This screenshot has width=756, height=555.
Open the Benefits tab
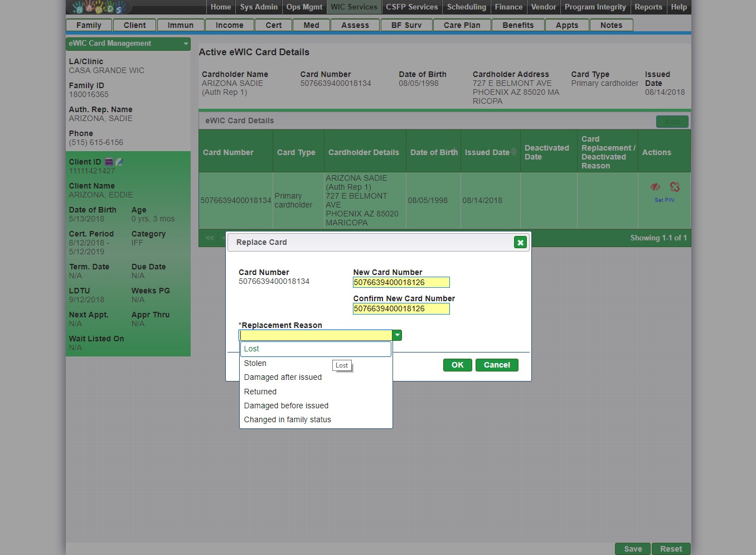[517, 25]
